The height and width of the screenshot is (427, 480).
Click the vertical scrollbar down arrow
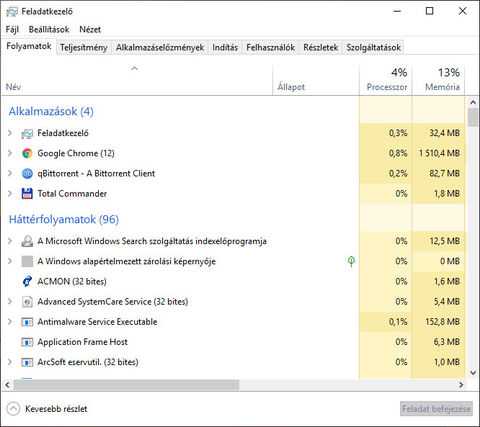473,373
